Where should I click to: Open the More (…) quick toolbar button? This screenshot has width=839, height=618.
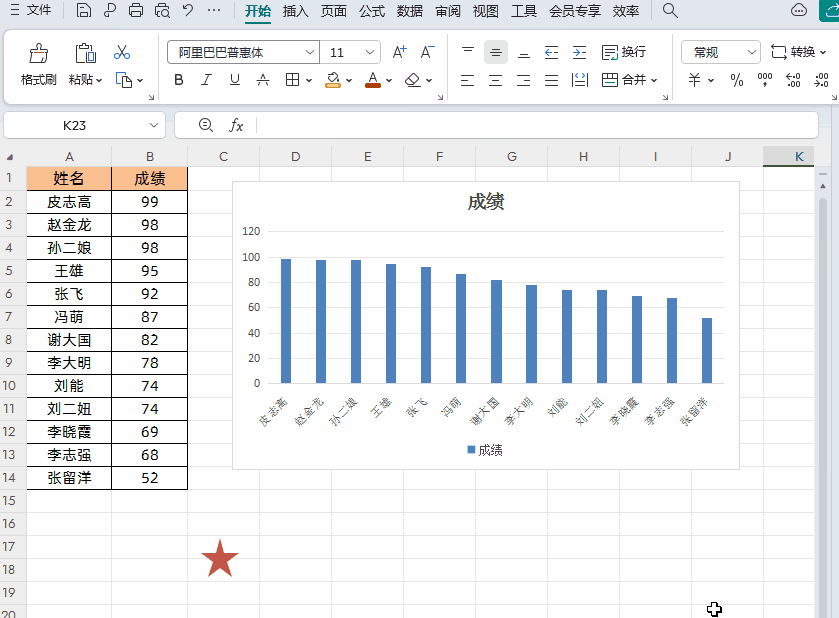pos(214,10)
